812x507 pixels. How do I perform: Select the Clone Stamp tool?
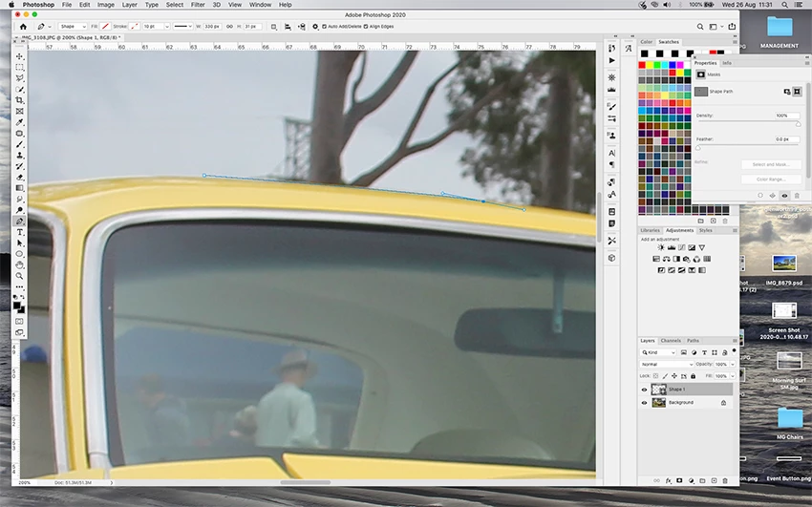20,156
